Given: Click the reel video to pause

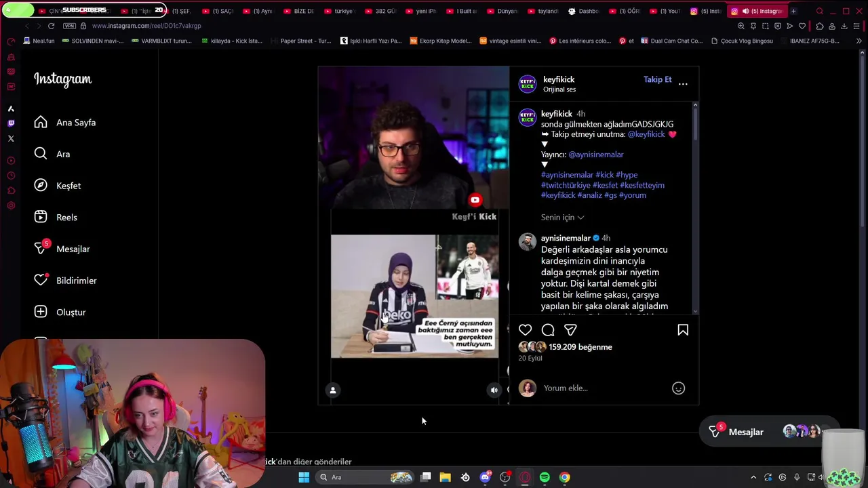Looking at the screenshot, I should point(414,235).
